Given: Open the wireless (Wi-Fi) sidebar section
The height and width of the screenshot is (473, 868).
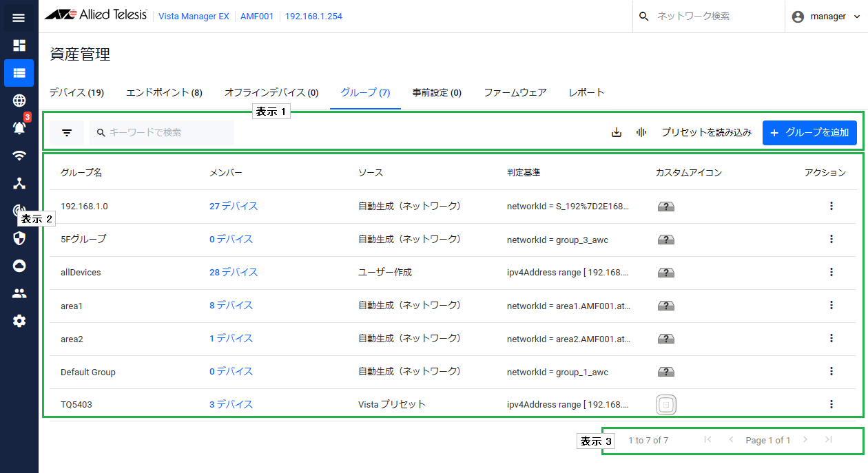Looking at the screenshot, I should 19,156.
